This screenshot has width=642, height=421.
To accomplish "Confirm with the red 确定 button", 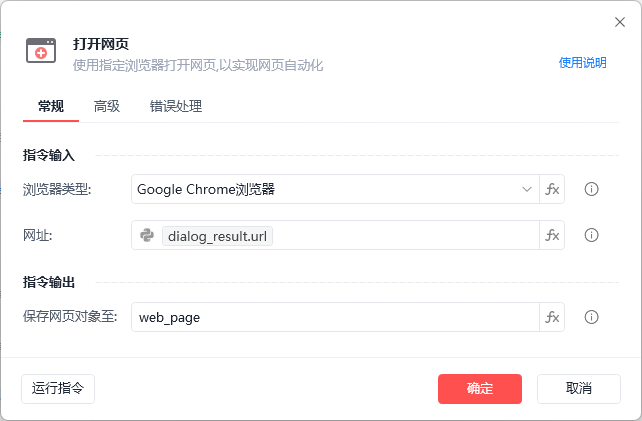I will pos(480,389).
